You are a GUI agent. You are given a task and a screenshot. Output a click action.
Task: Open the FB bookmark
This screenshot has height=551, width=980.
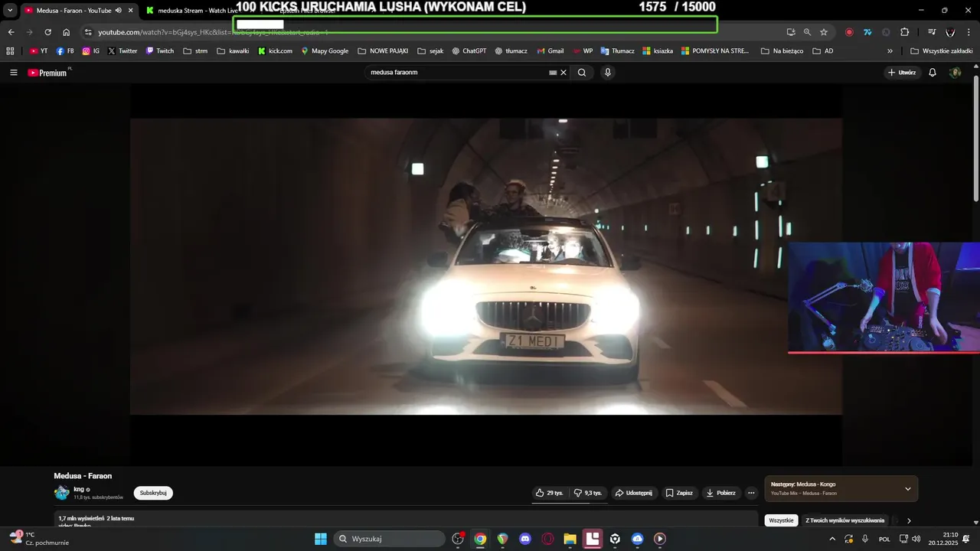click(x=65, y=51)
